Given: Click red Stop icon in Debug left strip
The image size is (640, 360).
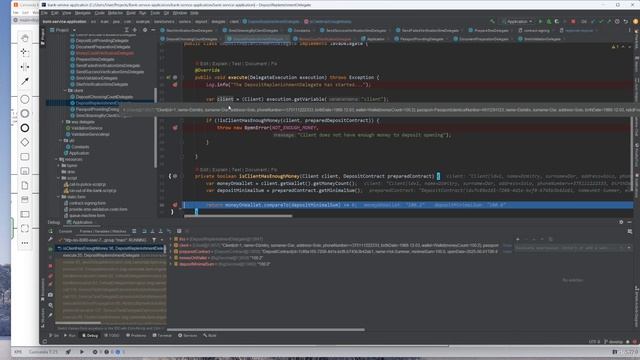Looking at the screenshot, I should coord(50,266).
